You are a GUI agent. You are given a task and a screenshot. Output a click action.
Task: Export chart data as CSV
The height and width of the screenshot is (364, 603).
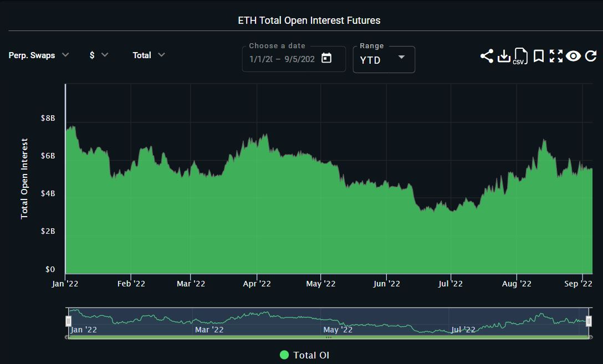coord(520,56)
